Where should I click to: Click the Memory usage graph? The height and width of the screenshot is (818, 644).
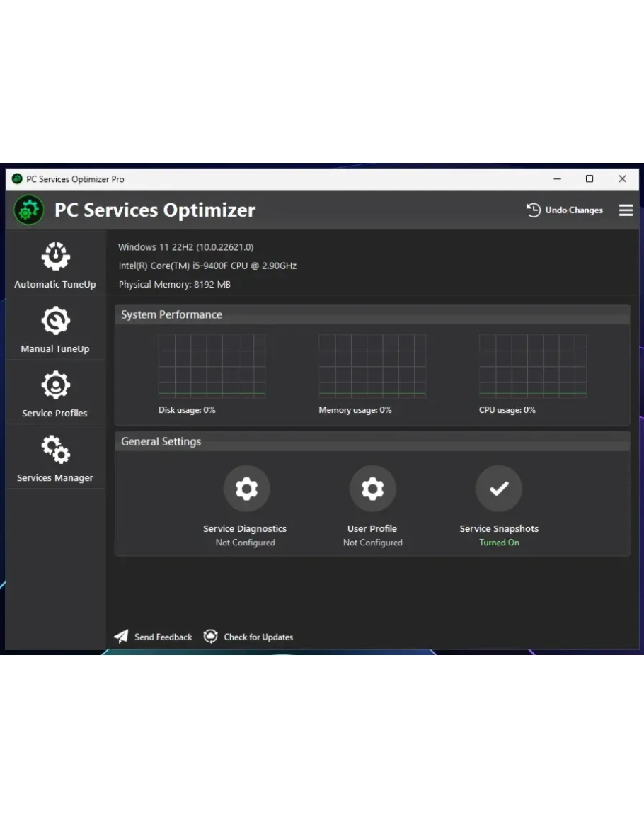click(372, 366)
